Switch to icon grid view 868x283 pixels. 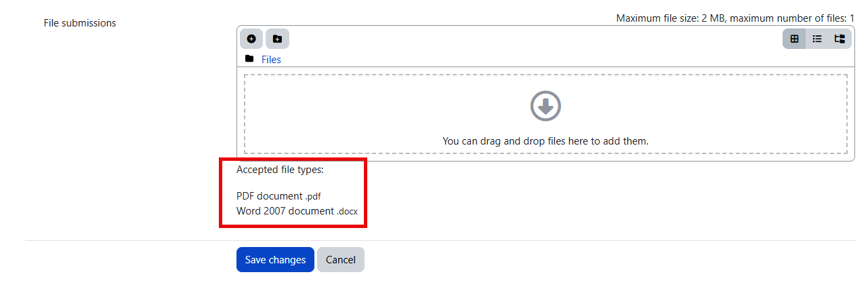(x=794, y=39)
